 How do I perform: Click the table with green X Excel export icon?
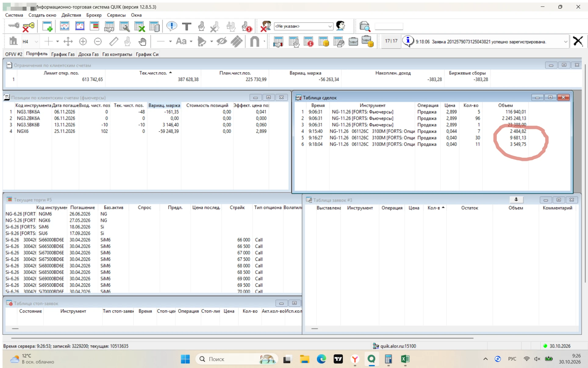point(140,27)
